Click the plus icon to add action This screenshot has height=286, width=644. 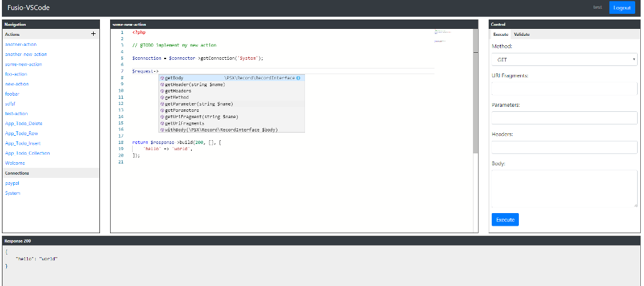(x=94, y=34)
